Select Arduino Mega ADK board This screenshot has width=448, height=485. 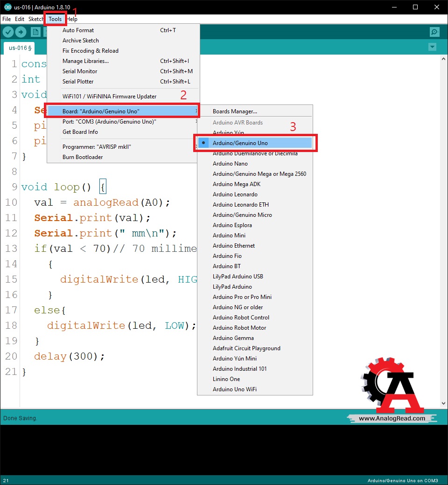[255, 184]
